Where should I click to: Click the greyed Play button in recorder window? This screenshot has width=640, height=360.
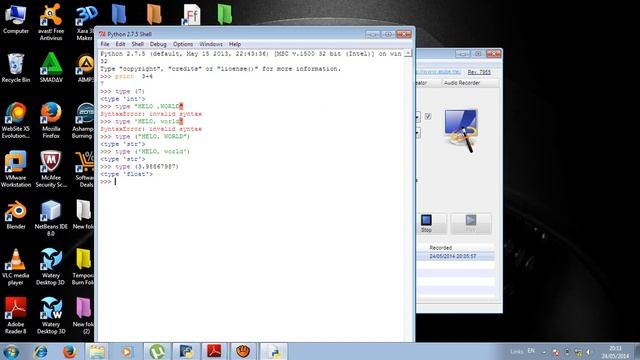click(471, 223)
